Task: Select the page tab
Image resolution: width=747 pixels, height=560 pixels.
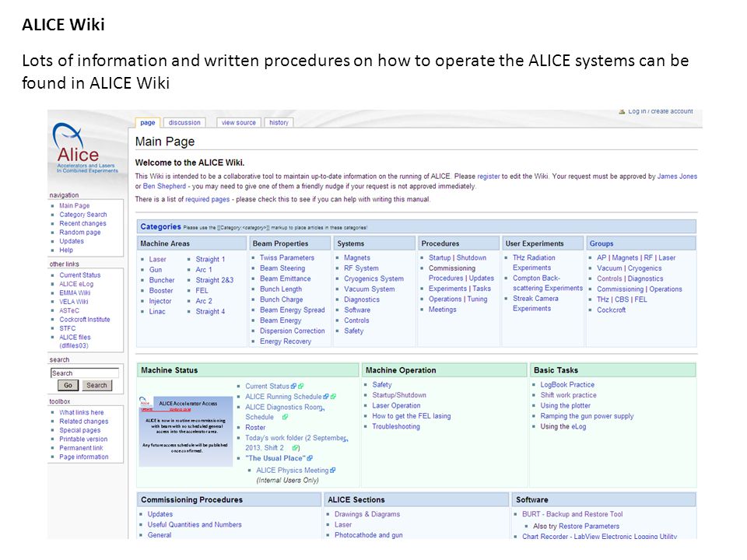Action: pyautogui.click(x=148, y=123)
